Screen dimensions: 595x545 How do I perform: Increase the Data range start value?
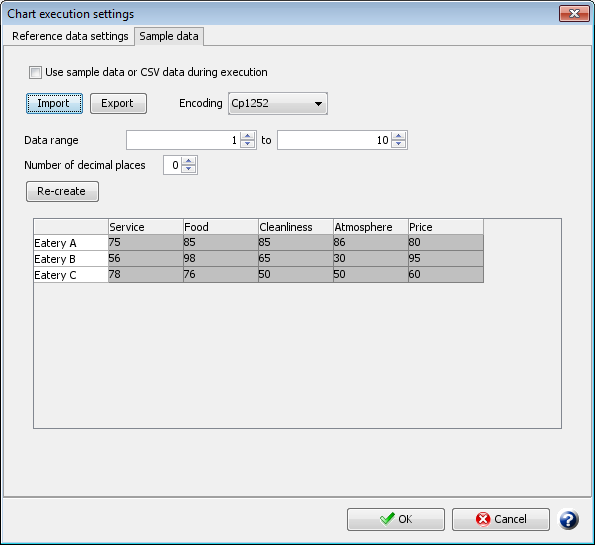[248, 137]
